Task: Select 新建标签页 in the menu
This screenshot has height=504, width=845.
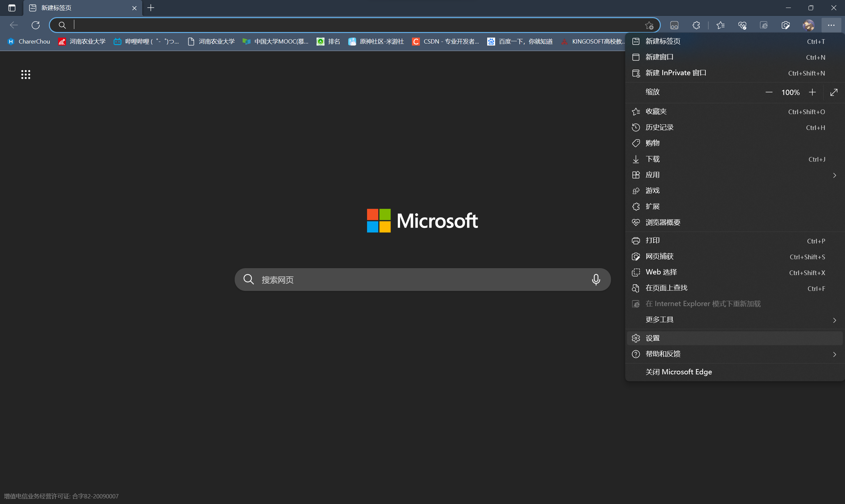Action: [735, 42]
